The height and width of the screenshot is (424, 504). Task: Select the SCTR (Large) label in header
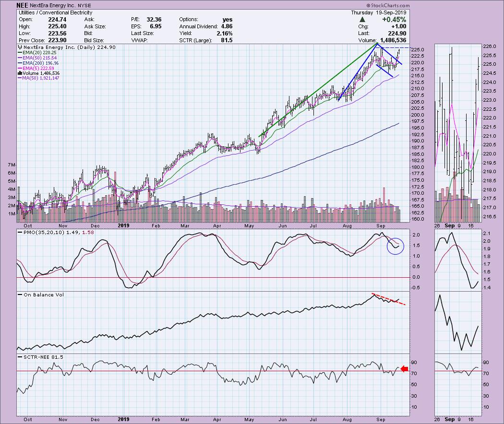point(195,40)
